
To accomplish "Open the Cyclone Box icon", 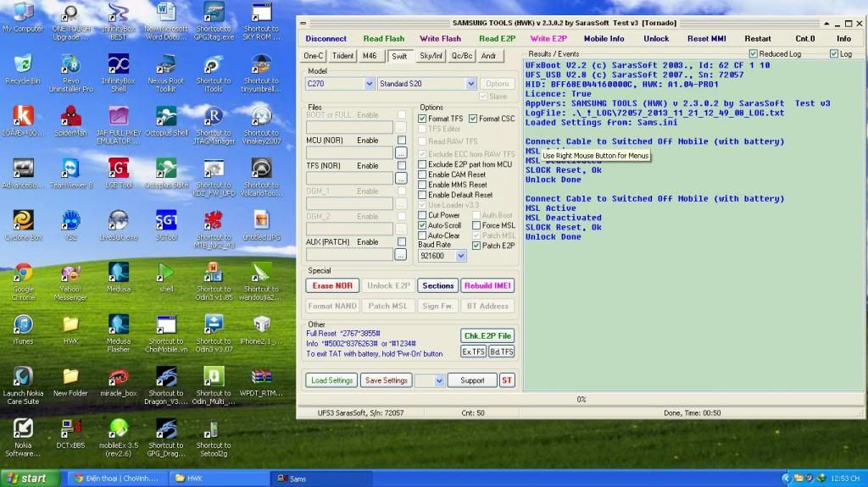I will (23, 226).
